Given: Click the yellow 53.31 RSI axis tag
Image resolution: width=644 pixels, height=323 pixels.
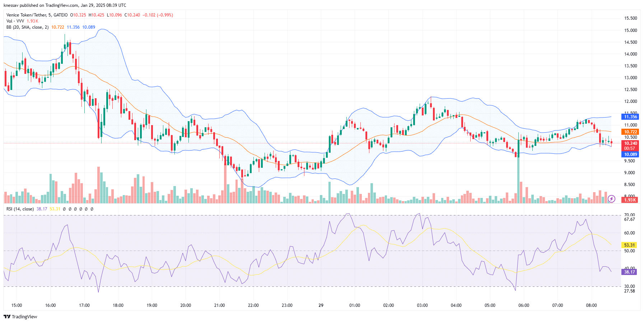Looking at the screenshot, I should (629, 245).
